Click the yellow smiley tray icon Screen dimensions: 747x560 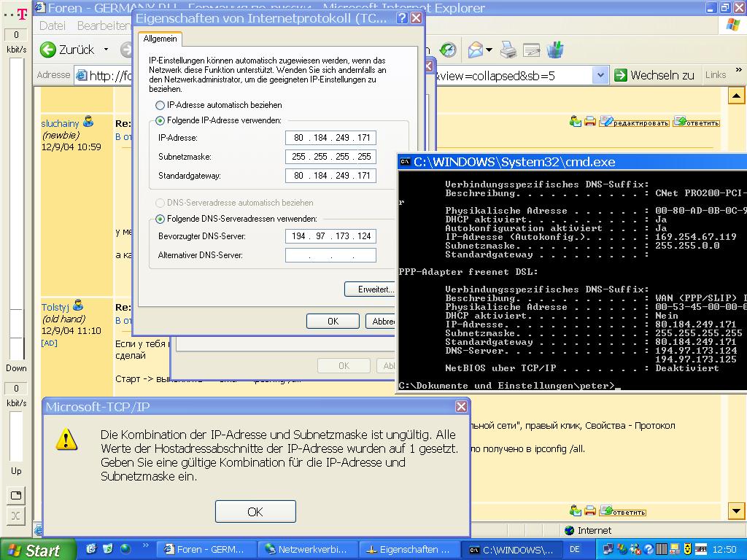click(687, 550)
